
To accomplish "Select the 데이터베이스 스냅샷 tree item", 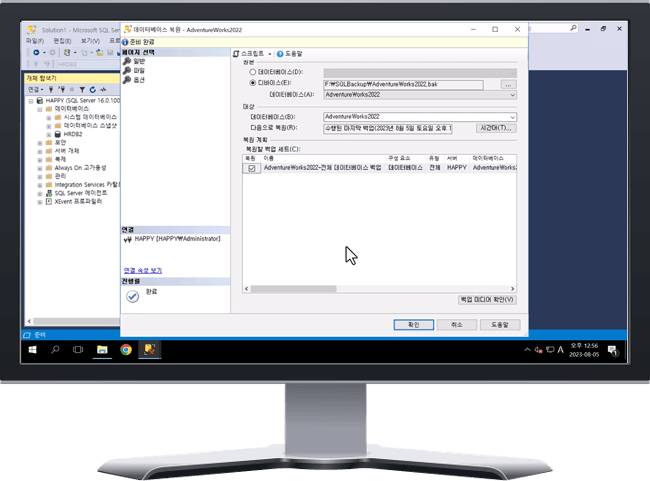I will (90, 126).
